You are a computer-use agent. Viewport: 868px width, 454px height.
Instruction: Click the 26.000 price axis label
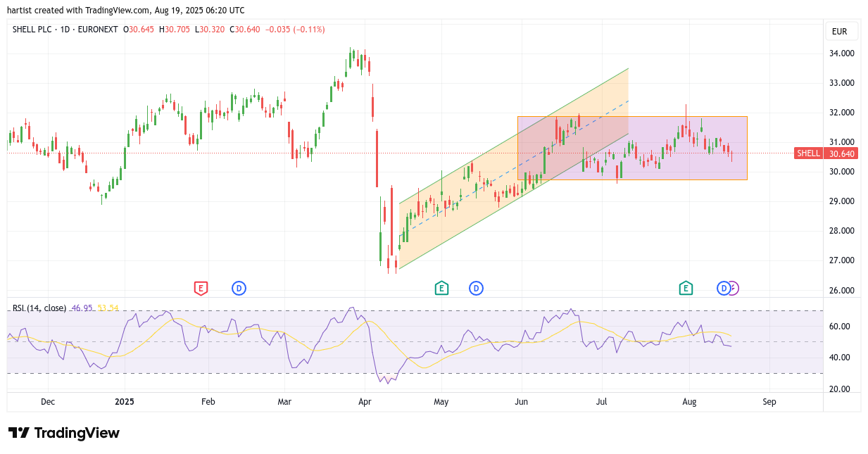point(842,290)
